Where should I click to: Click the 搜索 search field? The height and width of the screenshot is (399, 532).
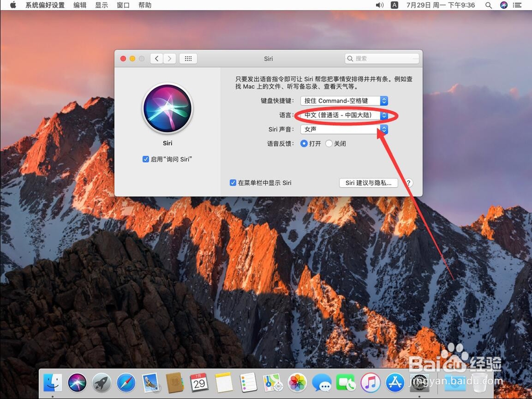[382, 59]
